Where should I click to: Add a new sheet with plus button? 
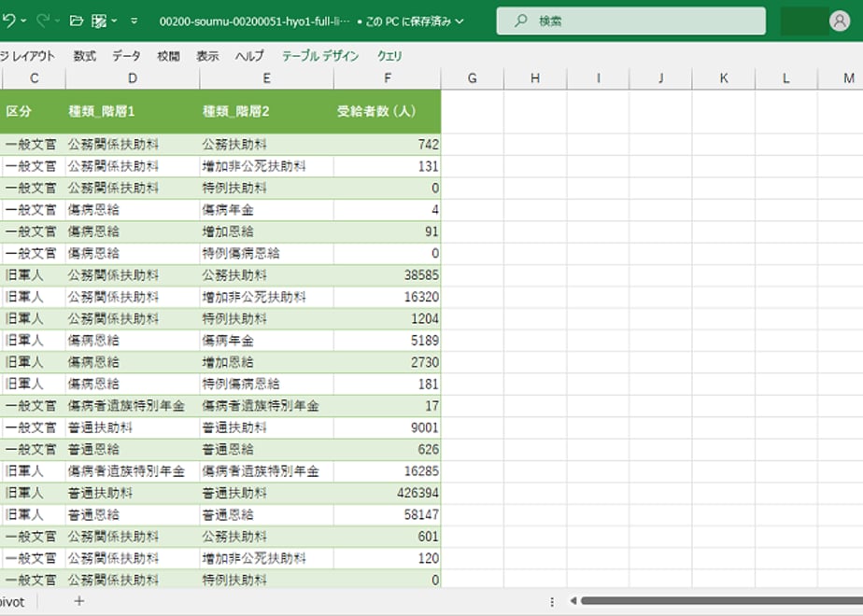[79, 601]
